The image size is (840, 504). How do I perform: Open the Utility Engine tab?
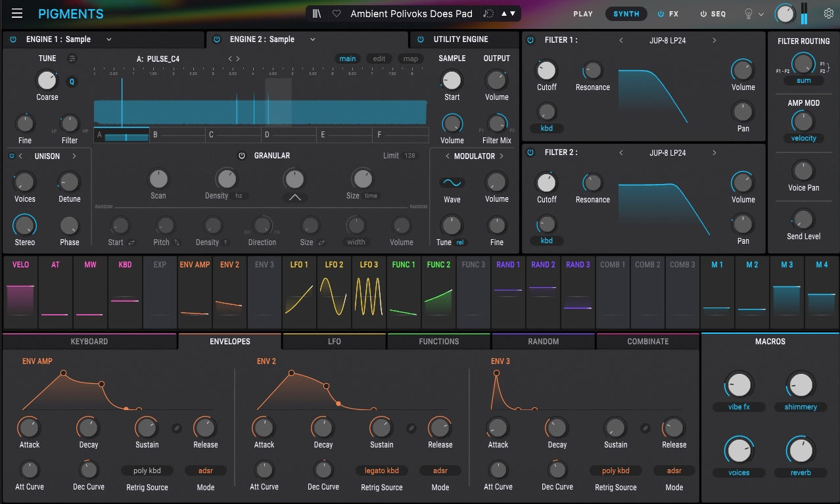pyautogui.click(x=460, y=39)
